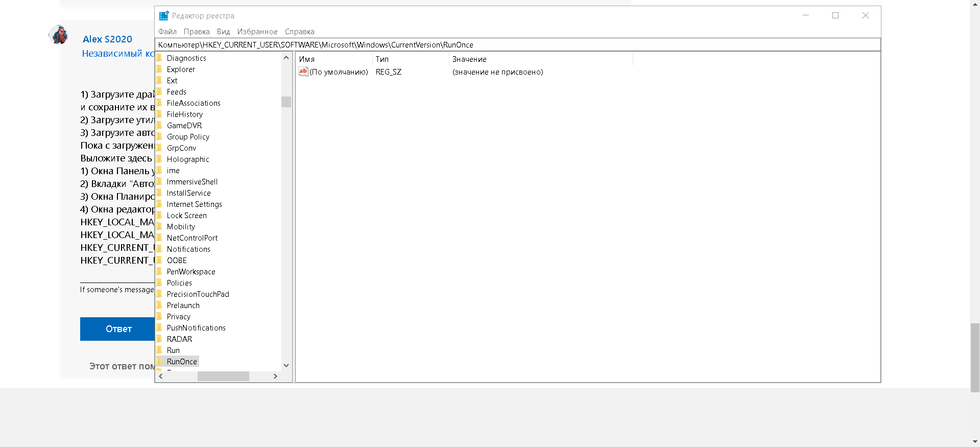Select the Run registry key
The height and width of the screenshot is (447, 980).
coord(173,350)
